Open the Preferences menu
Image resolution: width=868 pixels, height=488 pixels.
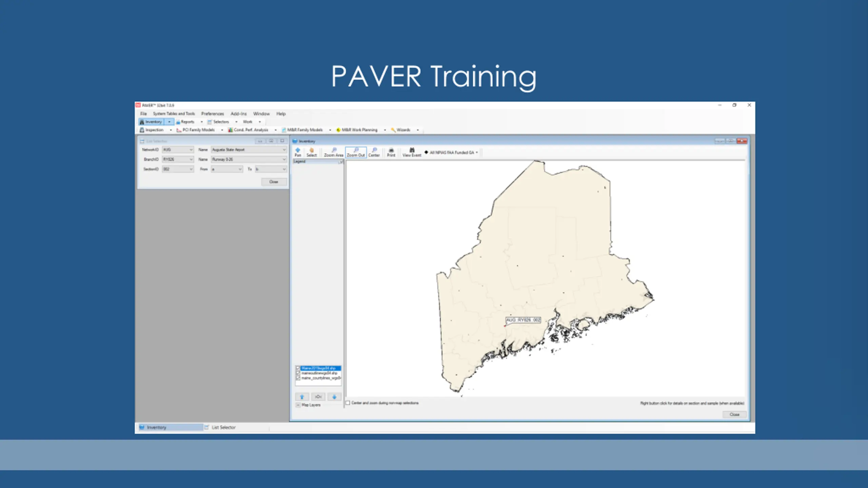213,114
